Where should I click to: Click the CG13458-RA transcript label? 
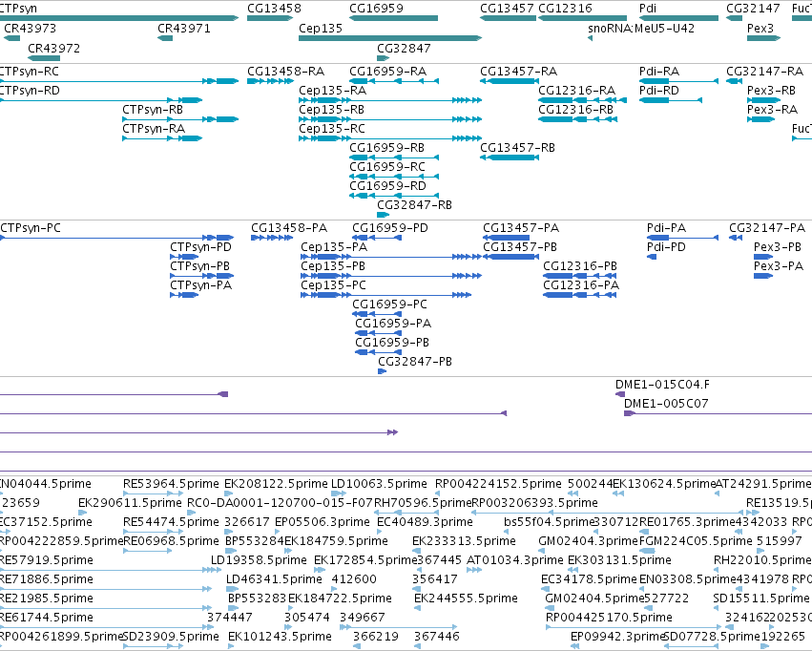[286, 72]
